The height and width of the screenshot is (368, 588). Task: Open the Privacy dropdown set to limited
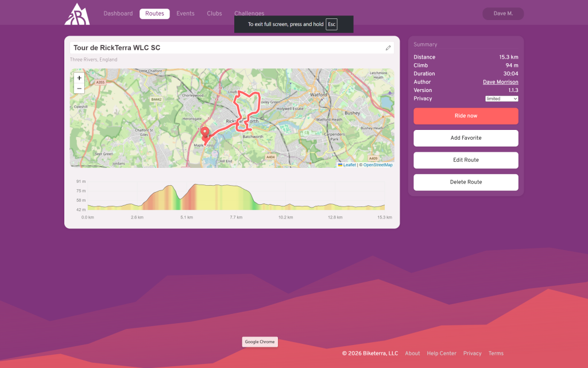pos(501,99)
